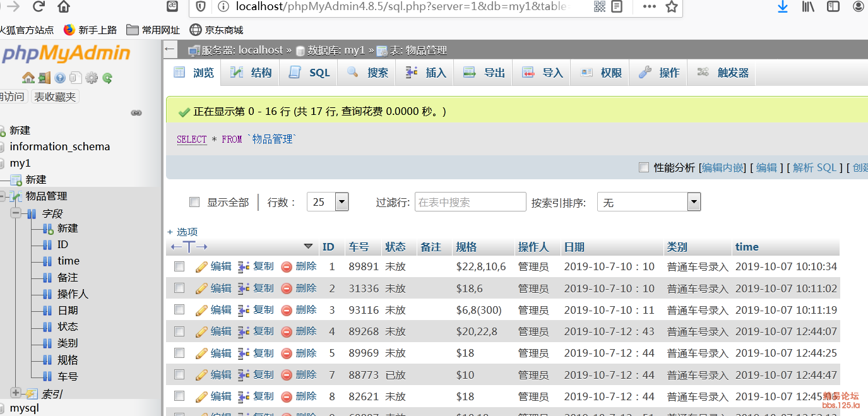This screenshot has height=416, width=868.
Task: Enable the 性能分析 profiling checkbox
Action: (644, 167)
